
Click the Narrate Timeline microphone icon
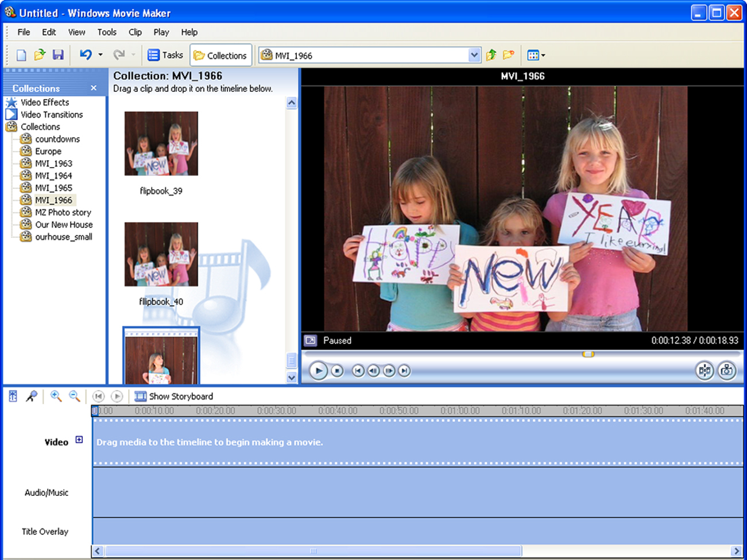[x=32, y=396]
